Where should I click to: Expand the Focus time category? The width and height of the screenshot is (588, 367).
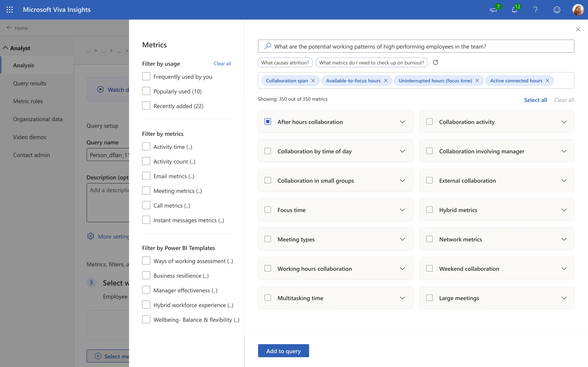[x=402, y=210]
